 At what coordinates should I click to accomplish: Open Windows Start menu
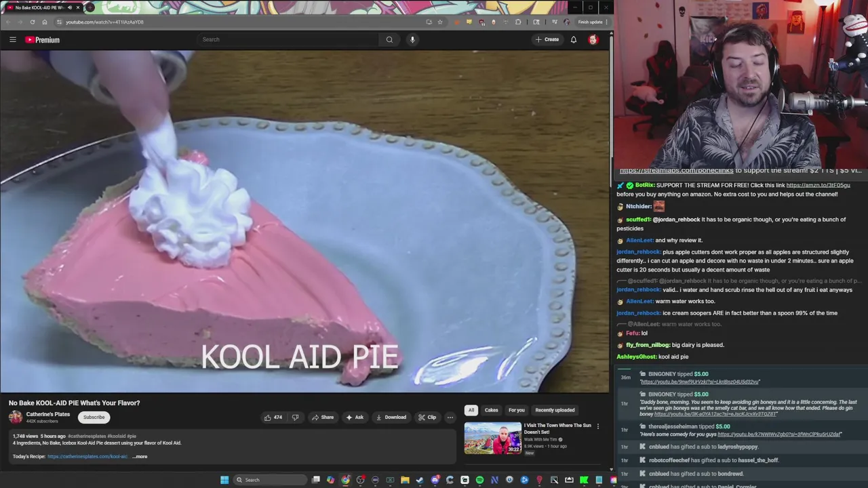(x=224, y=480)
